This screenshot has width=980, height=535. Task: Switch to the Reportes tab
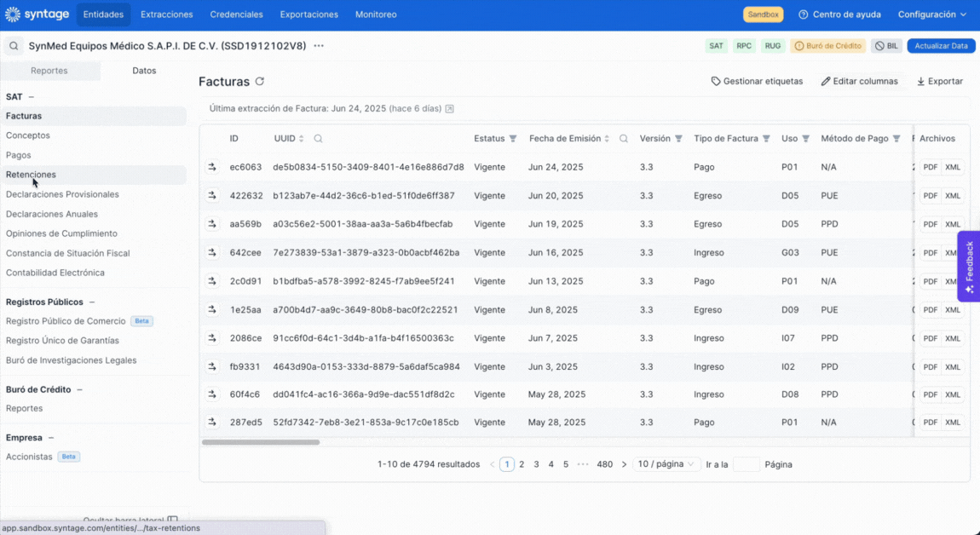pos(49,71)
